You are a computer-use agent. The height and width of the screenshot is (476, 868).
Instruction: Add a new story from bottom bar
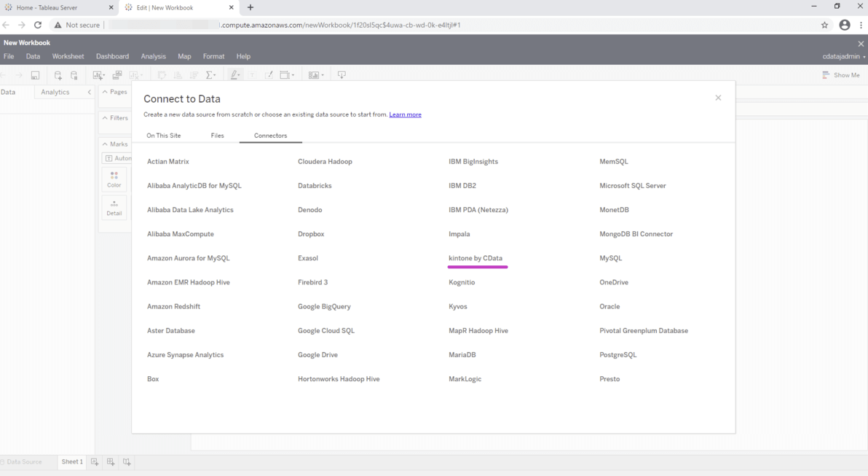click(x=127, y=462)
